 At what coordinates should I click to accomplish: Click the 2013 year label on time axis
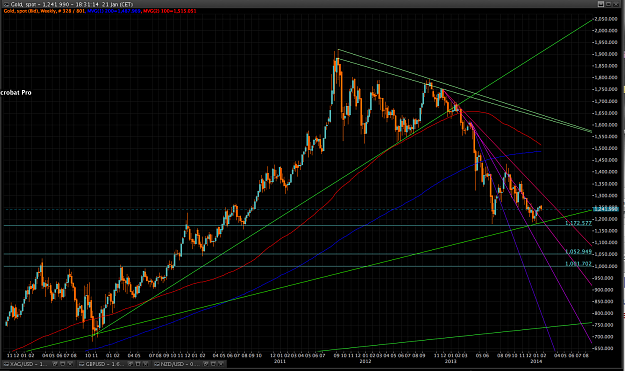(450, 361)
